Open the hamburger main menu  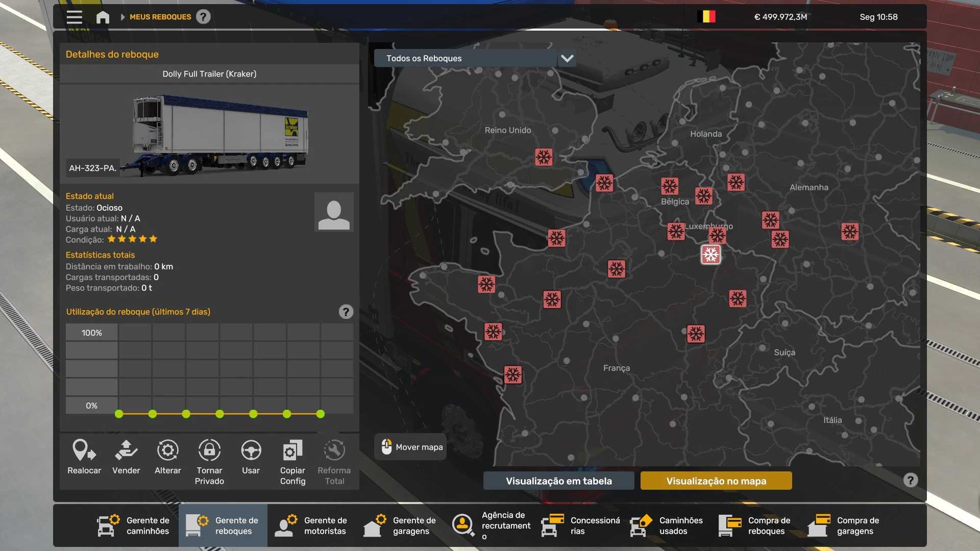[74, 17]
